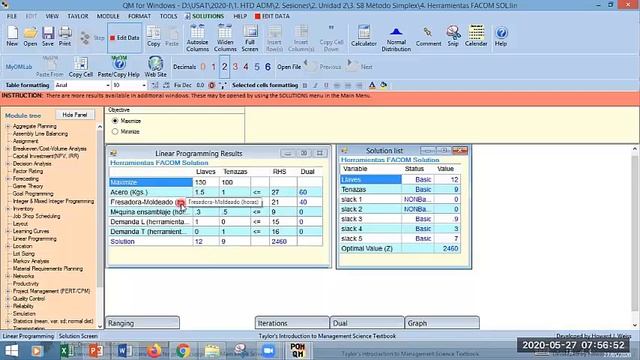This screenshot has width=640, height=360.
Task: Click the font size decrease icon
Action: coord(166,85)
